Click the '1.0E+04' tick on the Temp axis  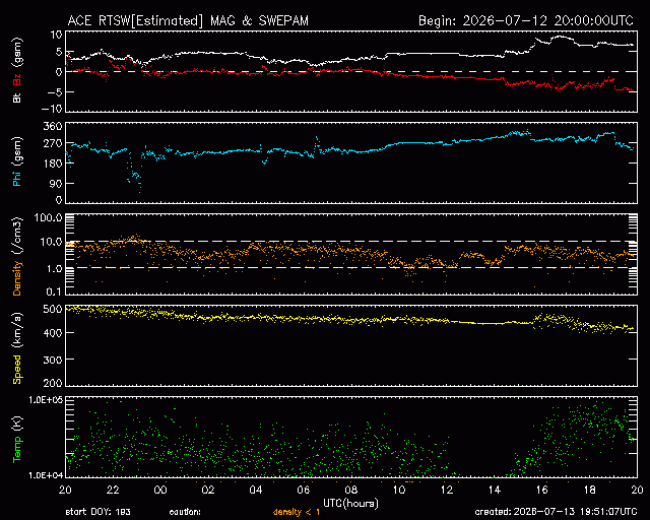[46, 475]
